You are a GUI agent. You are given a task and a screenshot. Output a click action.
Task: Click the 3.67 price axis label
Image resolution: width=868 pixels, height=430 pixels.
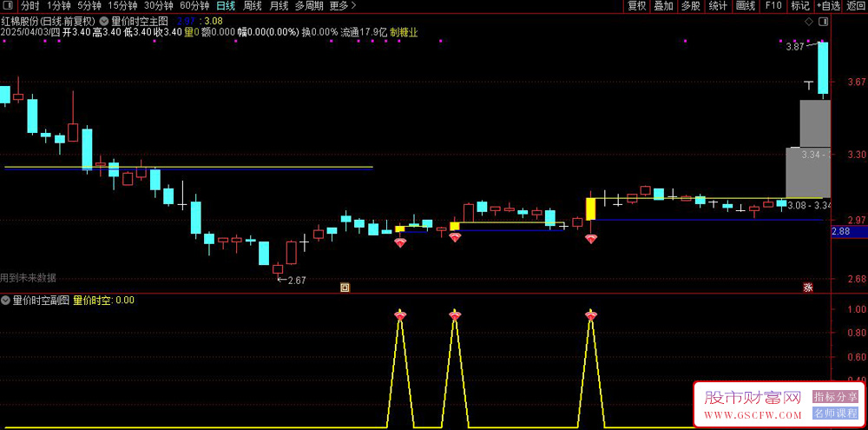click(x=857, y=82)
